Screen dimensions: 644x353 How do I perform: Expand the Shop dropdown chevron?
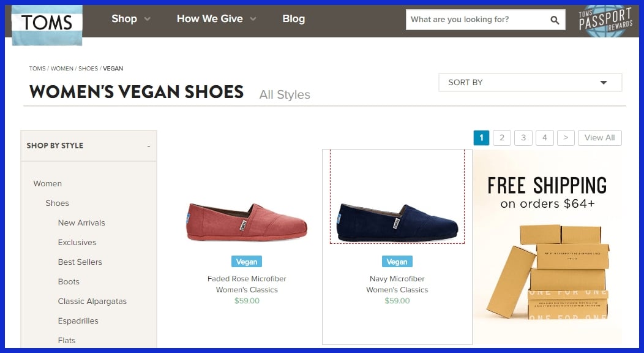(148, 19)
